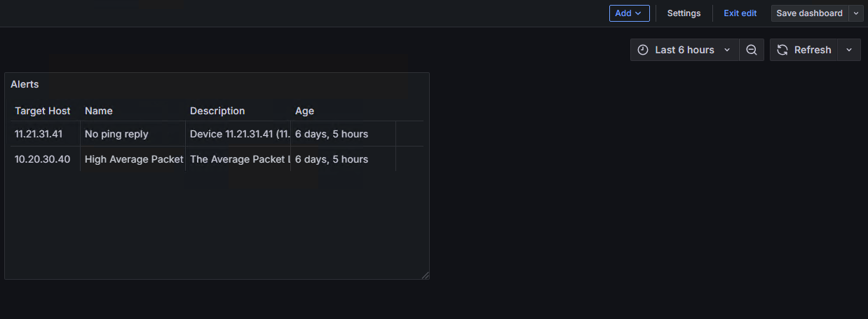Image resolution: width=868 pixels, height=319 pixels.
Task: Click the Age value in the 10.20.30.40 row
Action: tap(332, 159)
